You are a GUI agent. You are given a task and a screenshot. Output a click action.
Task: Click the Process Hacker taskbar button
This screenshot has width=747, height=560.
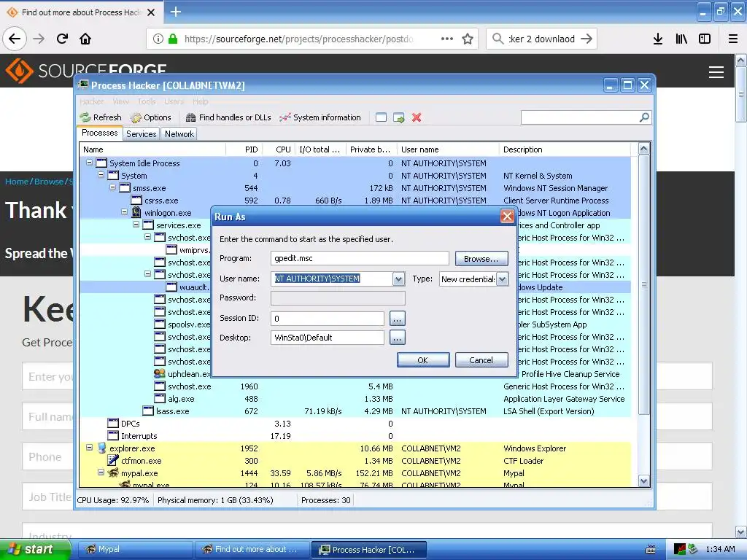(x=368, y=550)
